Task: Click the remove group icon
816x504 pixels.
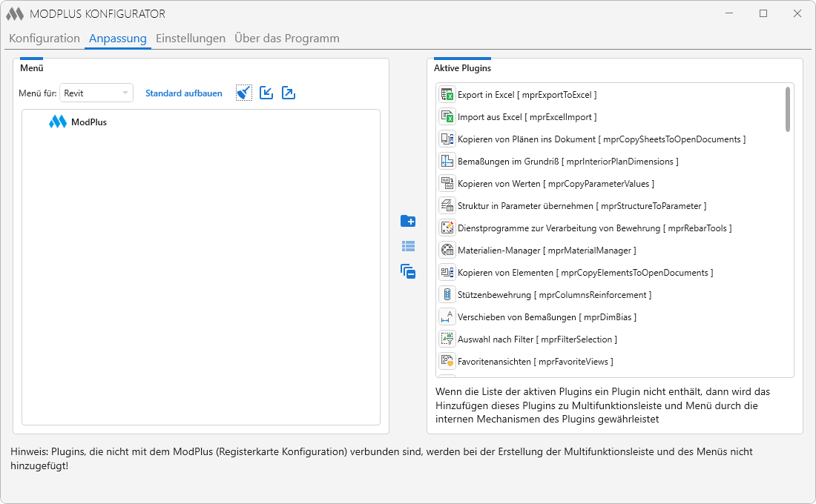Action: point(408,271)
